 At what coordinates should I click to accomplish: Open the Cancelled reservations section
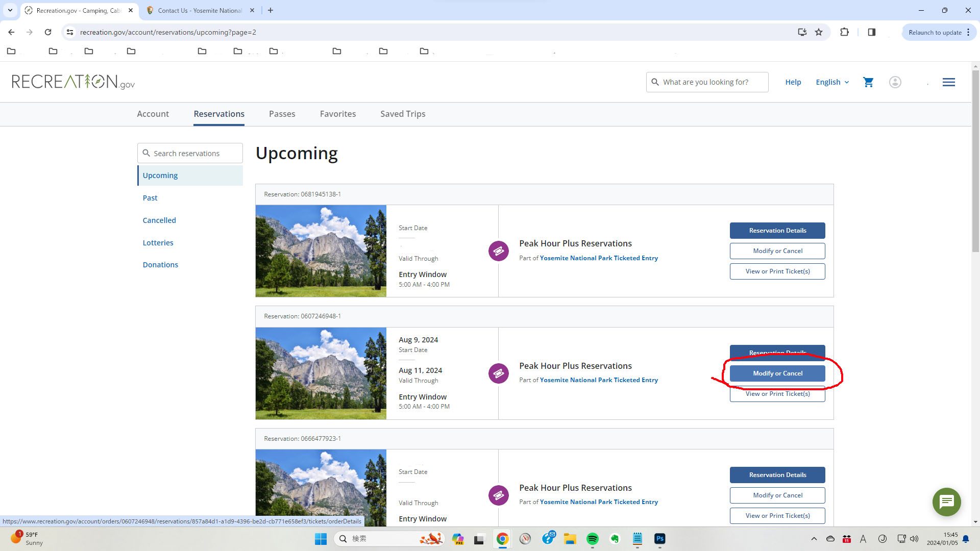tap(159, 220)
